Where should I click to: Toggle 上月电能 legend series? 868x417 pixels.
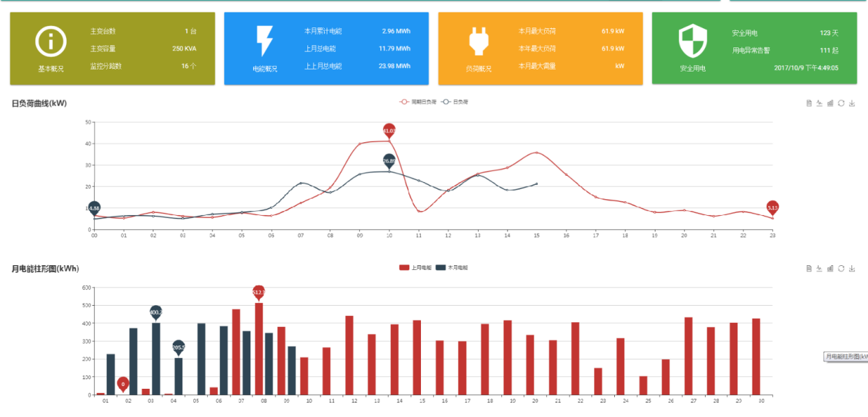pyautogui.click(x=415, y=267)
